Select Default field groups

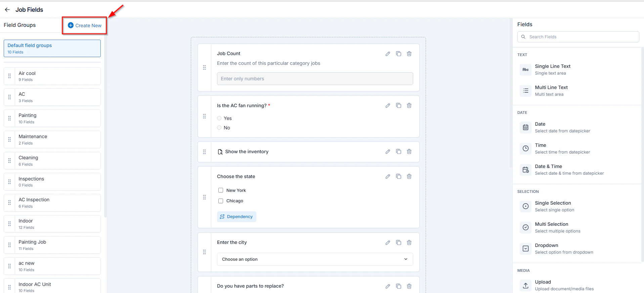coord(52,48)
